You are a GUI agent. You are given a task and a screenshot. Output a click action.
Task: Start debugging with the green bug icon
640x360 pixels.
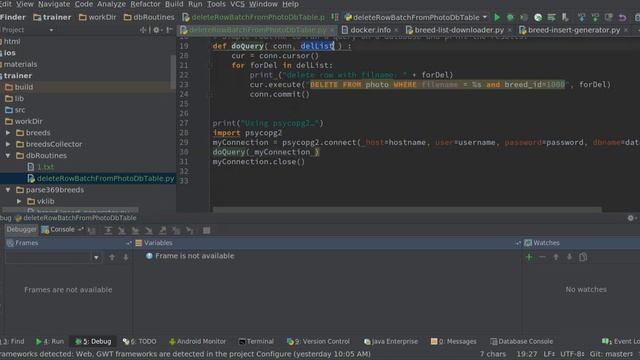point(510,17)
